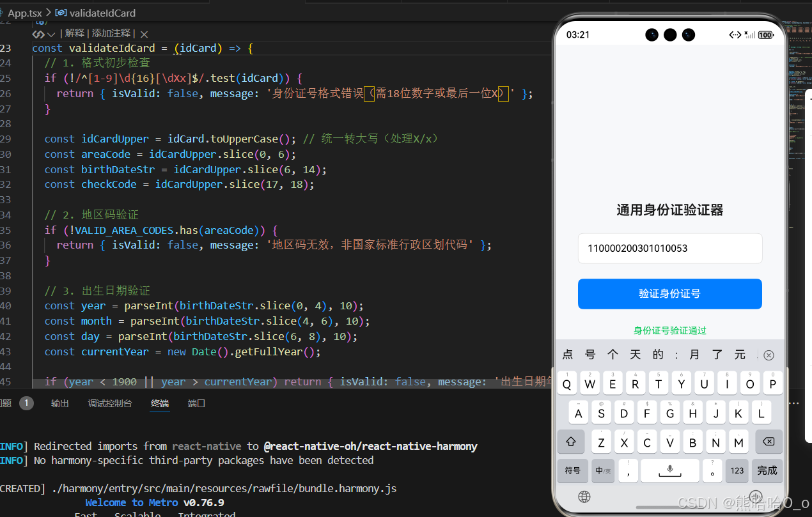The width and height of the screenshot is (812, 517).
Task: Tap the globe language switch icon
Action: 584,497
